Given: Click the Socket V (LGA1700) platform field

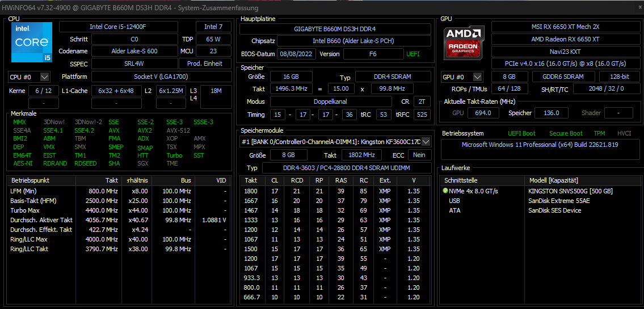Looking at the screenshot, I should pos(161,77).
